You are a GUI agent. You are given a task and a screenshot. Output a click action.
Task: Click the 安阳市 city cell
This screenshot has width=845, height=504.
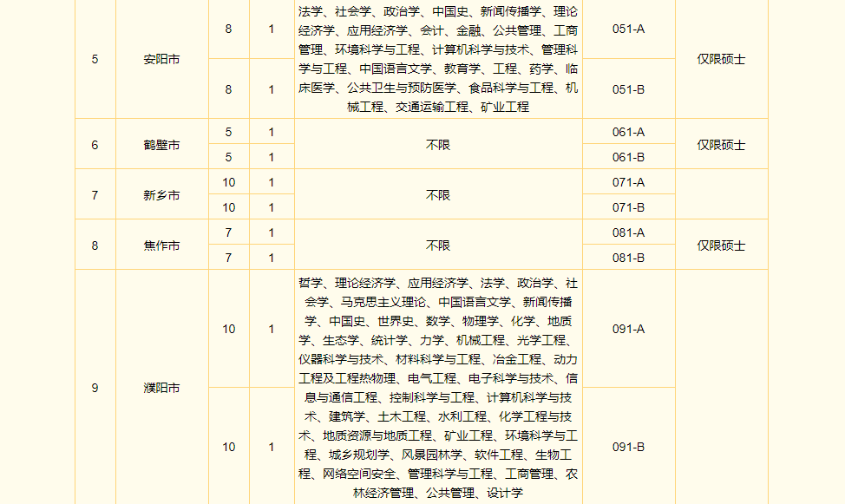[161, 59]
